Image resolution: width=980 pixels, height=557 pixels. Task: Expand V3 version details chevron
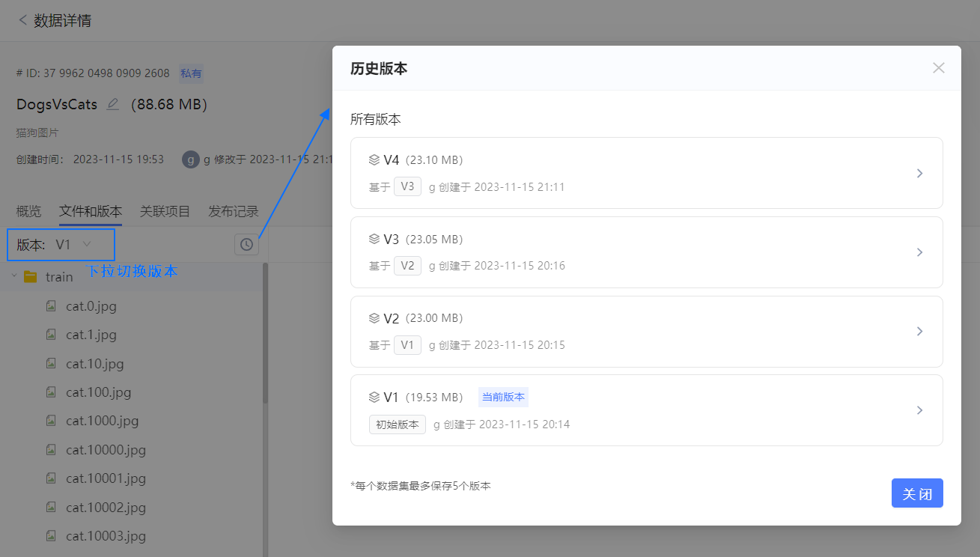pyautogui.click(x=920, y=252)
